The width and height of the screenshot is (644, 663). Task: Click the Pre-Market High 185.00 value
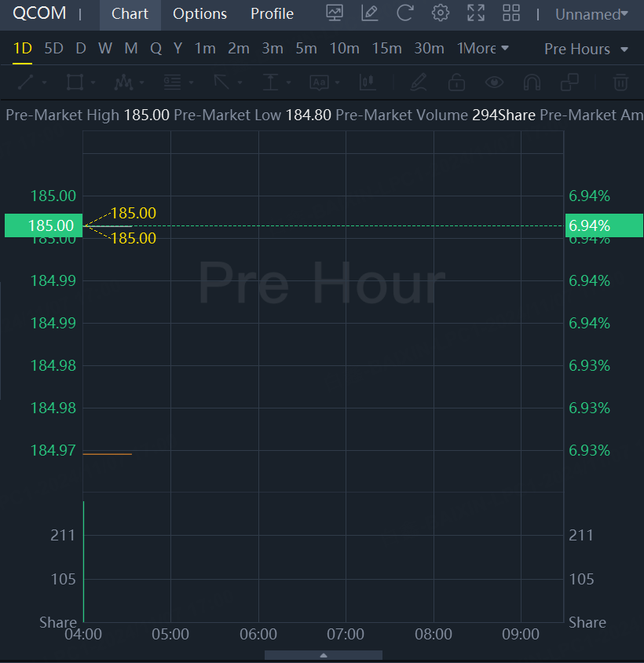(146, 115)
